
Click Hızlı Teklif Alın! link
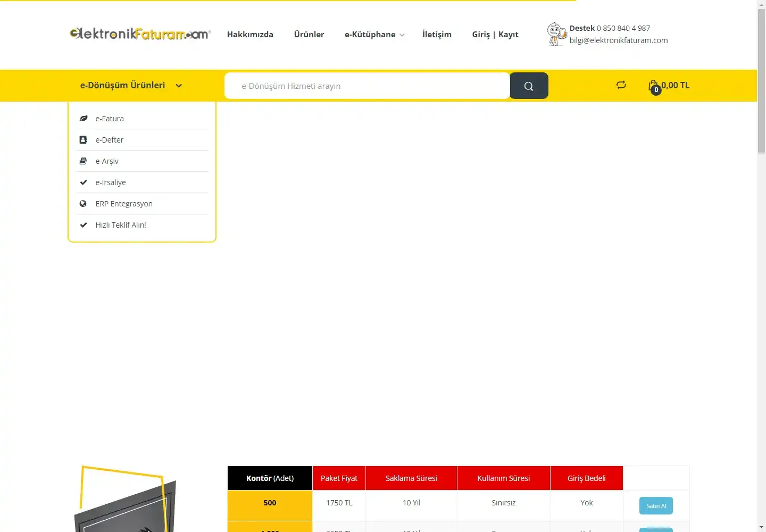[121, 225]
